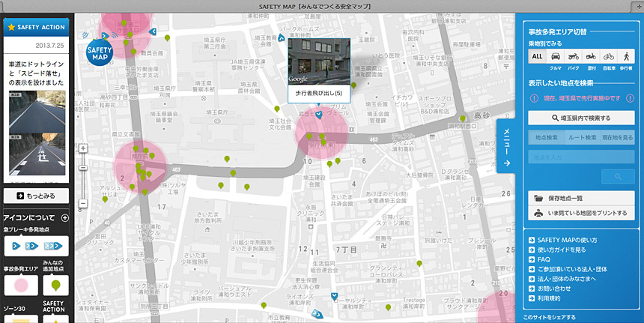Click the 2013.7.25 date text

[x=49, y=46]
